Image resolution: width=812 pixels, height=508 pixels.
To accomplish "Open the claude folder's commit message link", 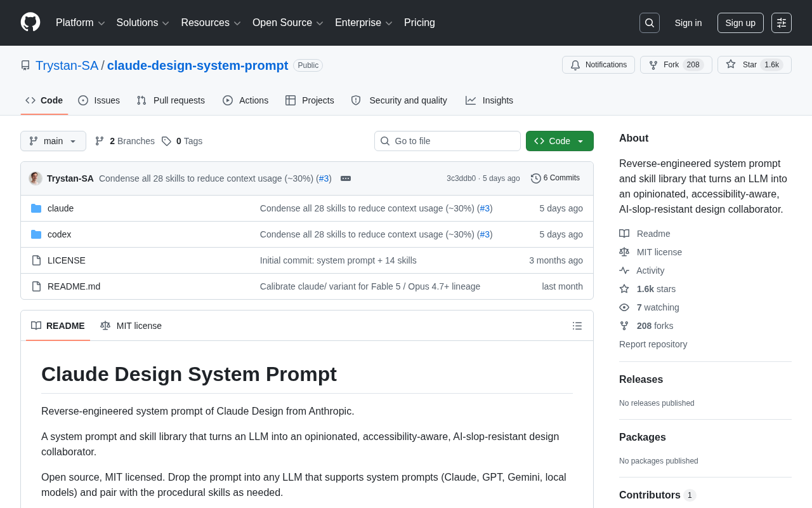I will point(367,208).
